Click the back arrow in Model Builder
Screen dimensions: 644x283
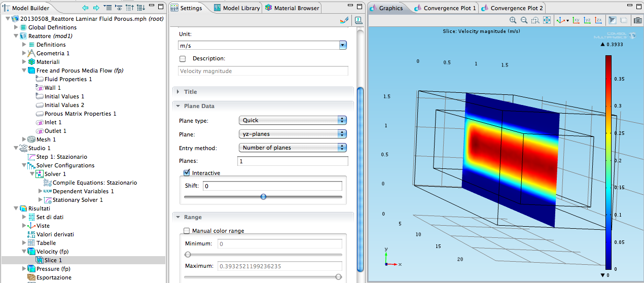tap(85, 8)
